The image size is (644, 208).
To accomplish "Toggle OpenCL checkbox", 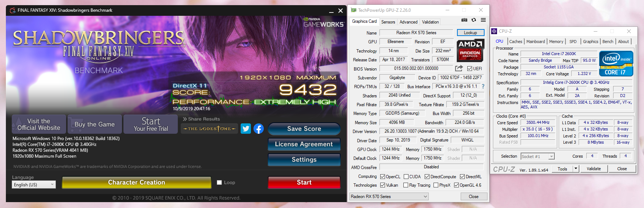I will (x=382, y=177).
